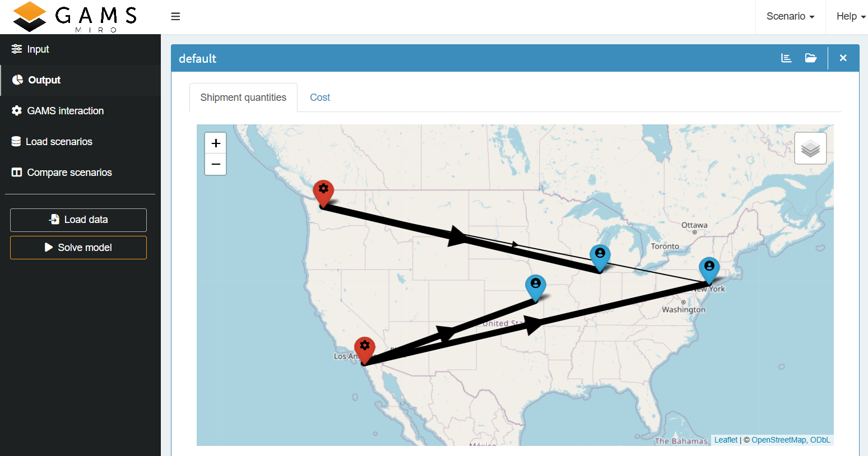Click the Solve model button

click(x=78, y=247)
